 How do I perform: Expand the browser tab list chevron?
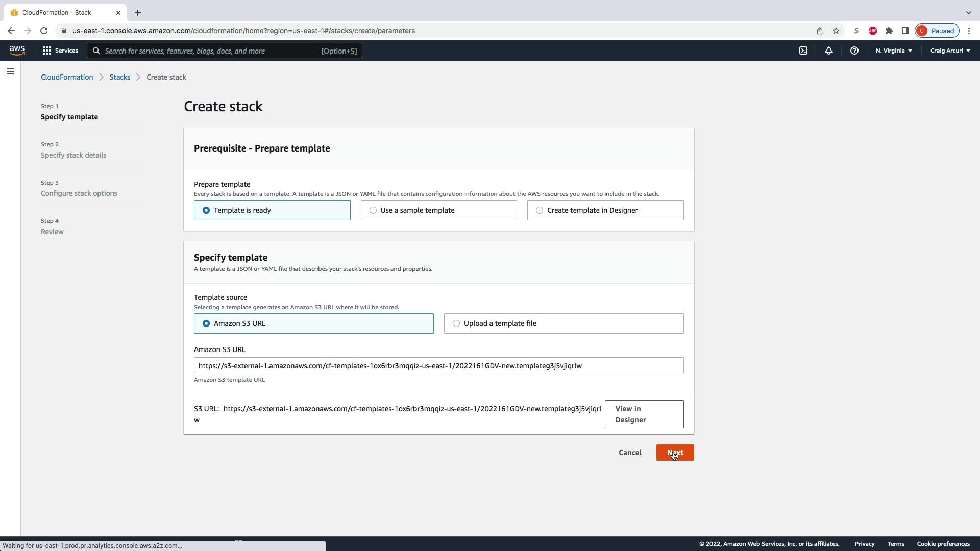tap(968, 12)
